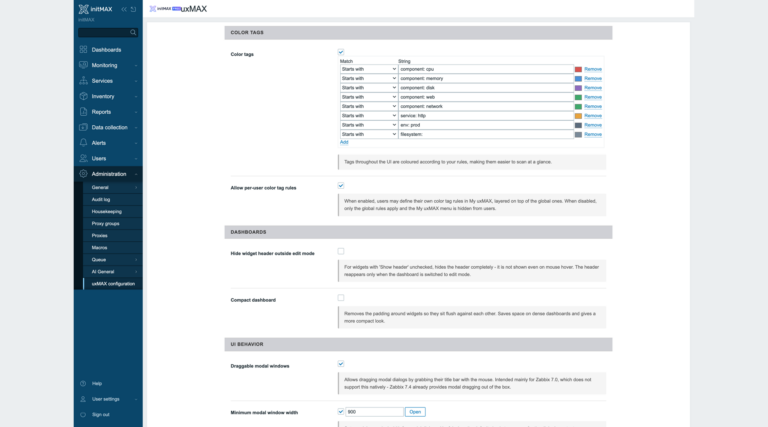Viewport: 768px width, 427px height.
Task: Uncheck the Color tags checkbox
Action: point(341,52)
